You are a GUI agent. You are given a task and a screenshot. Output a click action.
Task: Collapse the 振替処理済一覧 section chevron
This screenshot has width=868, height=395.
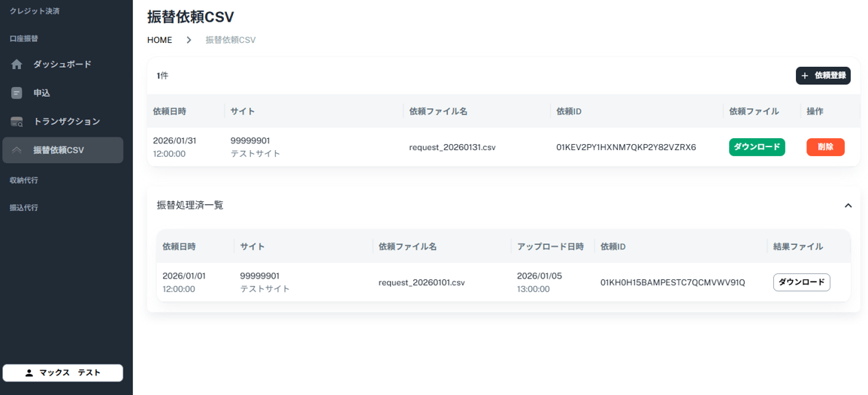coord(848,205)
